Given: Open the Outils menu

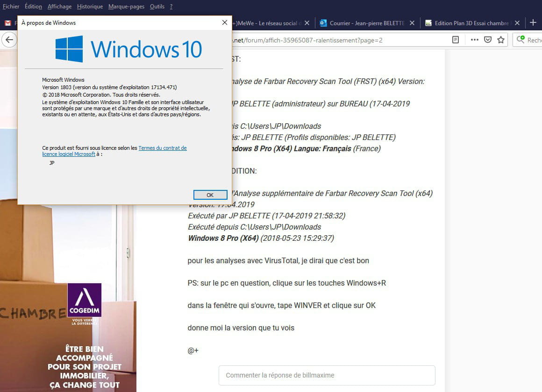Looking at the screenshot, I should pyautogui.click(x=157, y=6).
